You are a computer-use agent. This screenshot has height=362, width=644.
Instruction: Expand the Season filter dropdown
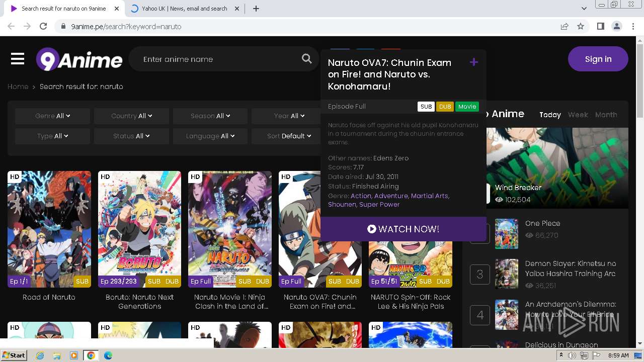click(x=210, y=116)
